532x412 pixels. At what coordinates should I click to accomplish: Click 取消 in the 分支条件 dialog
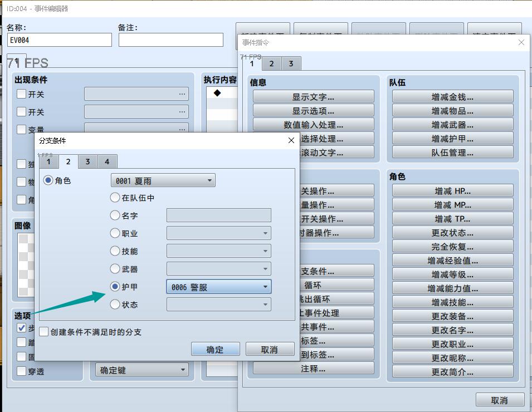pyautogui.click(x=270, y=349)
